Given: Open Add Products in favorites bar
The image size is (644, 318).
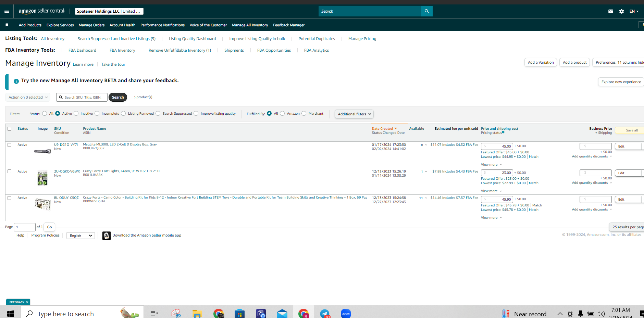Looking at the screenshot, I should (x=30, y=25).
